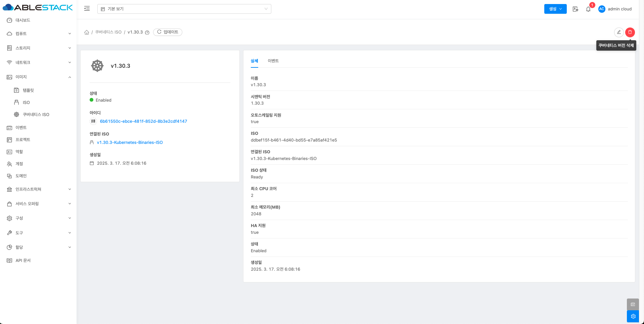Open the blue settings gear at bottom right

[x=633, y=316]
